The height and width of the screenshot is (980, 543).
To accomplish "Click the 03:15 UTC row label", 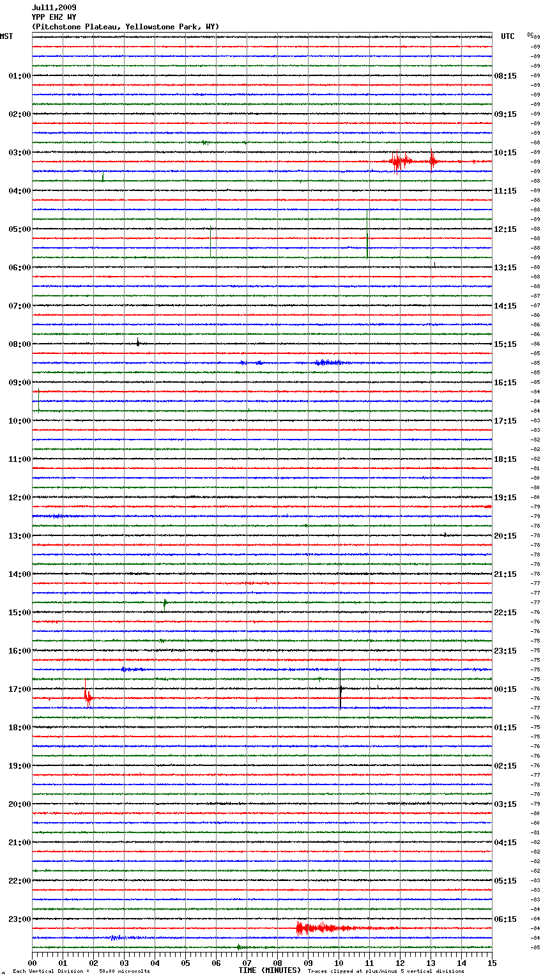I will click(505, 804).
